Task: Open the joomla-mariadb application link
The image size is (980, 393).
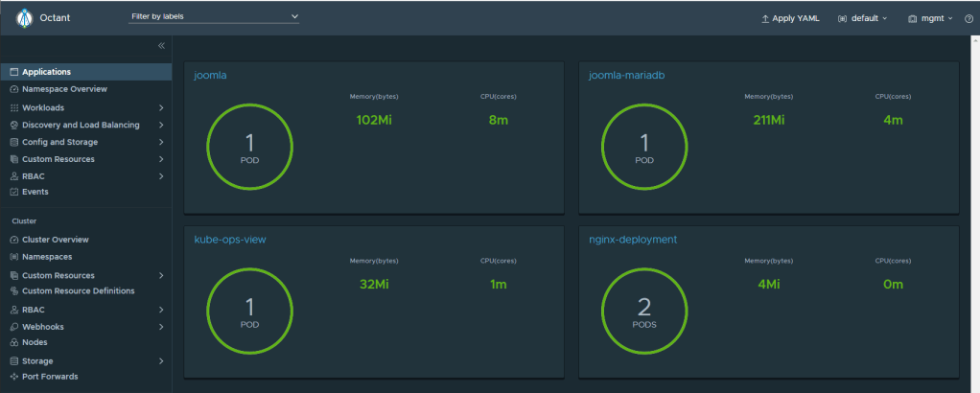Action: point(626,76)
